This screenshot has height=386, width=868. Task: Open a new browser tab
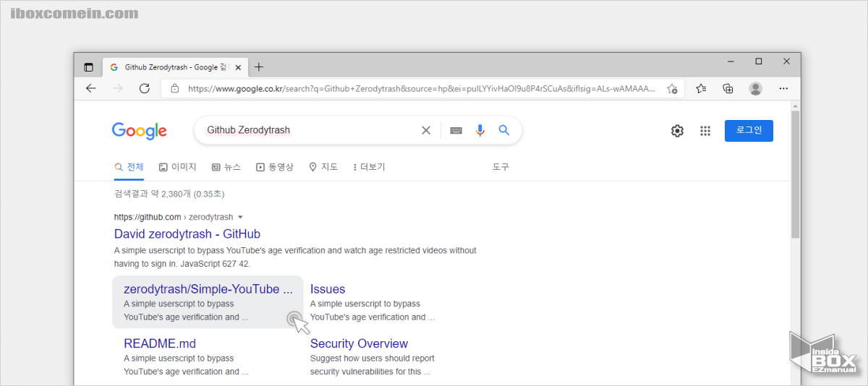pos(259,67)
